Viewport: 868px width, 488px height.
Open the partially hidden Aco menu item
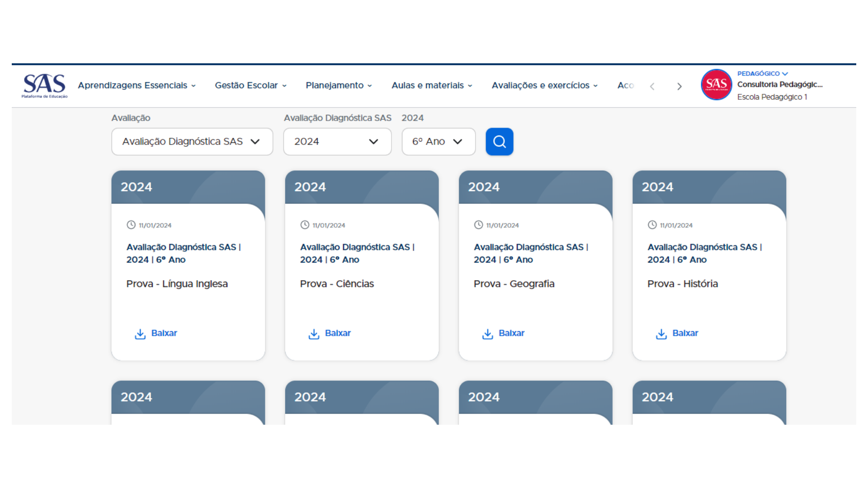tap(626, 85)
